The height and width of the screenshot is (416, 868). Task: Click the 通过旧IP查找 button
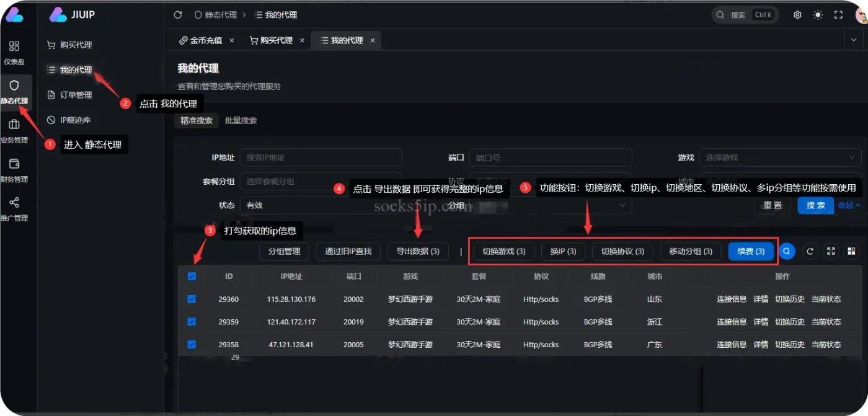coord(348,251)
